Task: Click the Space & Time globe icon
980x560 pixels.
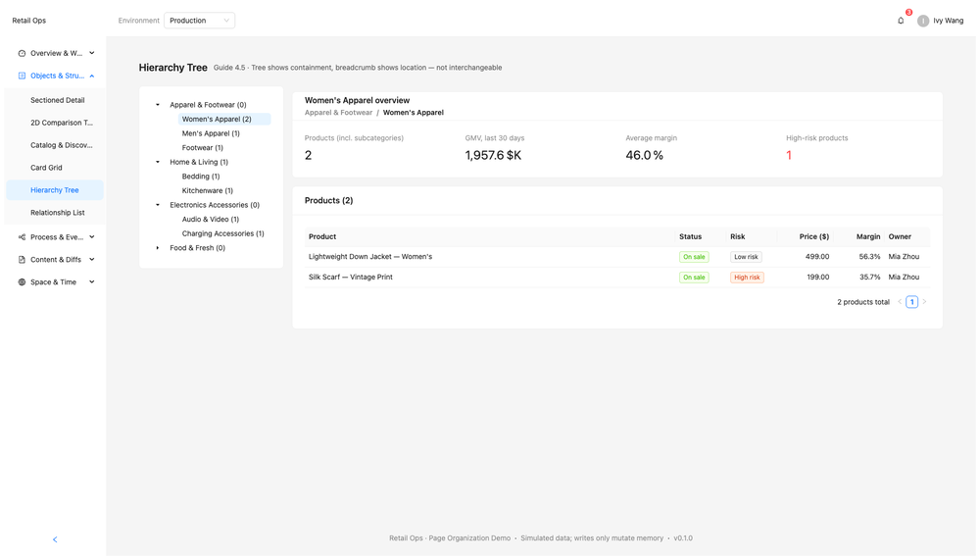Action: pyautogui.click(x=22, y=282)
